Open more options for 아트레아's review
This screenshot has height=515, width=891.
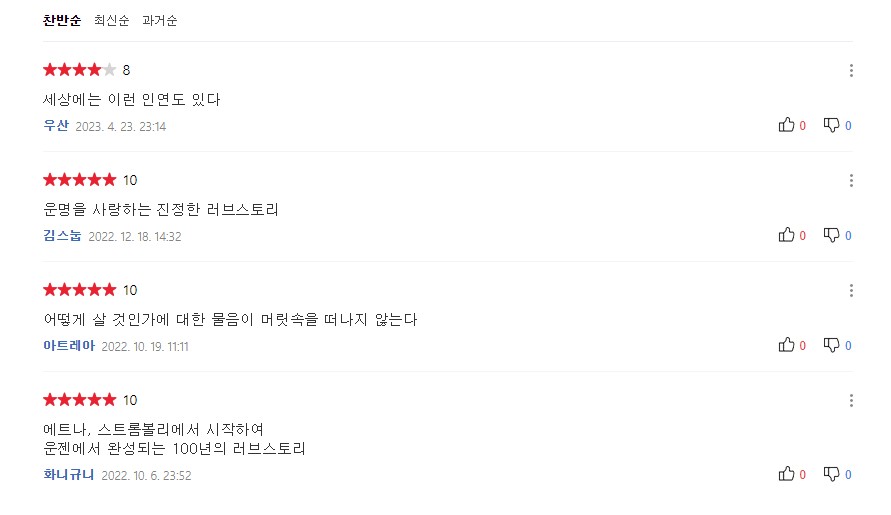click(x=851, y=290)
